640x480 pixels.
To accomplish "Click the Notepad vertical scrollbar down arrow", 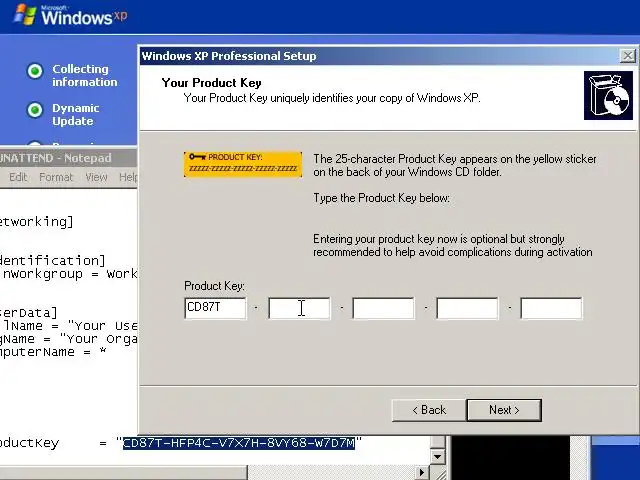I will (438, 456).
